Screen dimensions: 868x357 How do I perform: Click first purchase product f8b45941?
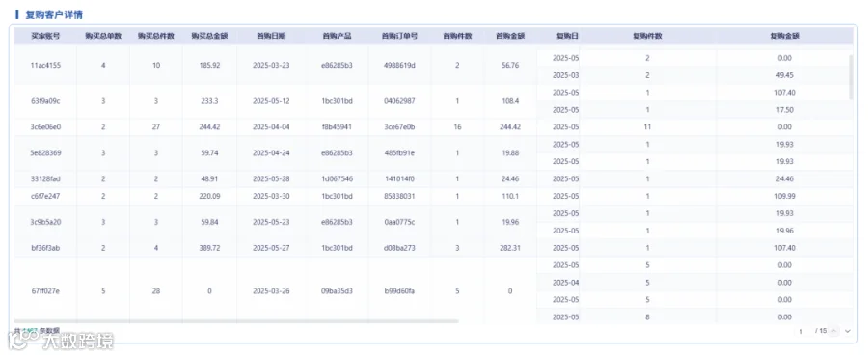337,126
